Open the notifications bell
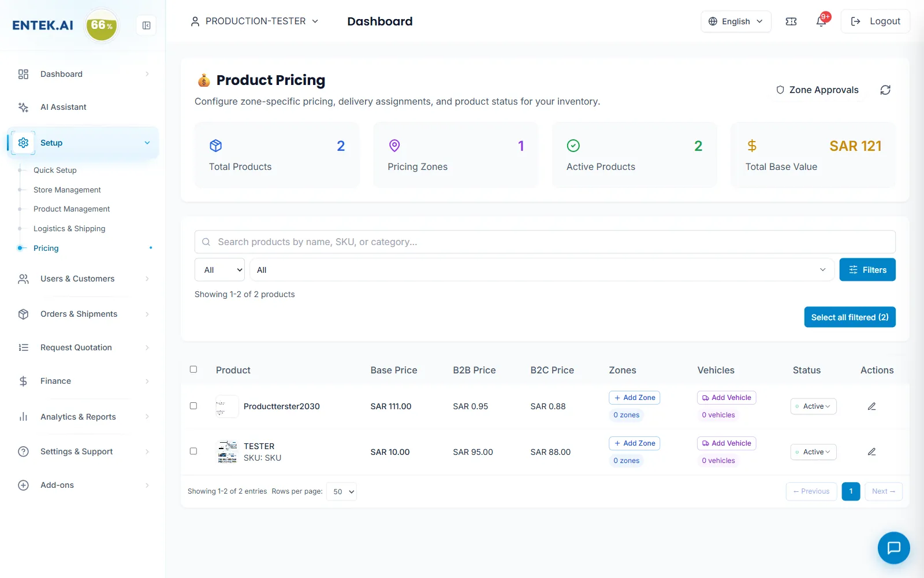Viewport: 924px width, 578px height. point(821,21)
